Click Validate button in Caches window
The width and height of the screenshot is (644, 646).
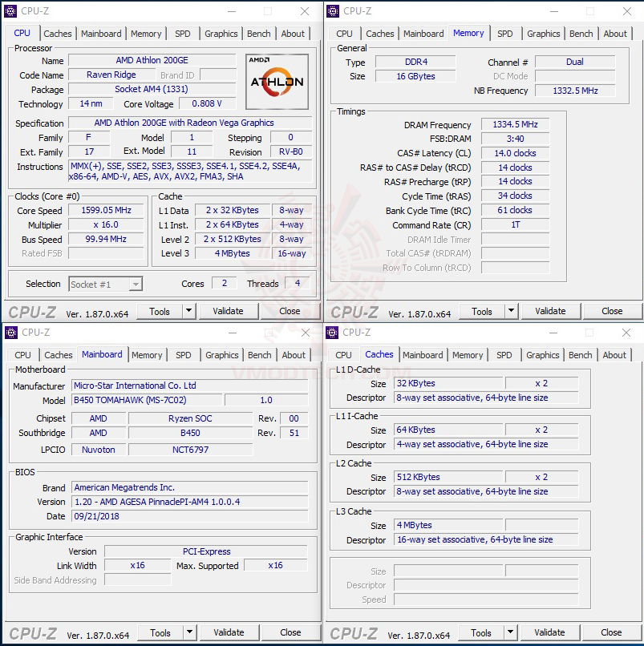pos(549,632)
